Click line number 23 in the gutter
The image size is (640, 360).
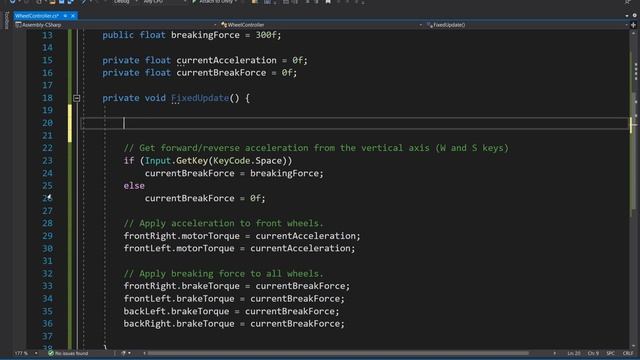click(x=47, y=161)
